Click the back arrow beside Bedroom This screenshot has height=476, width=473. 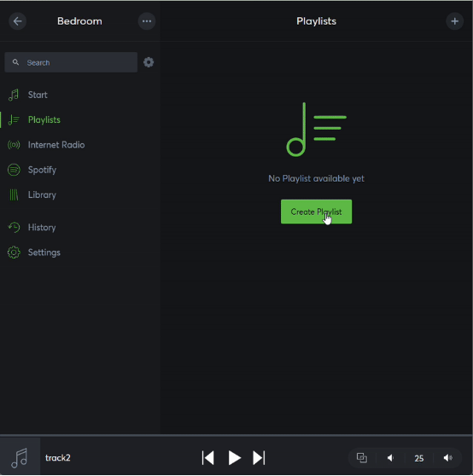point(17,21)
